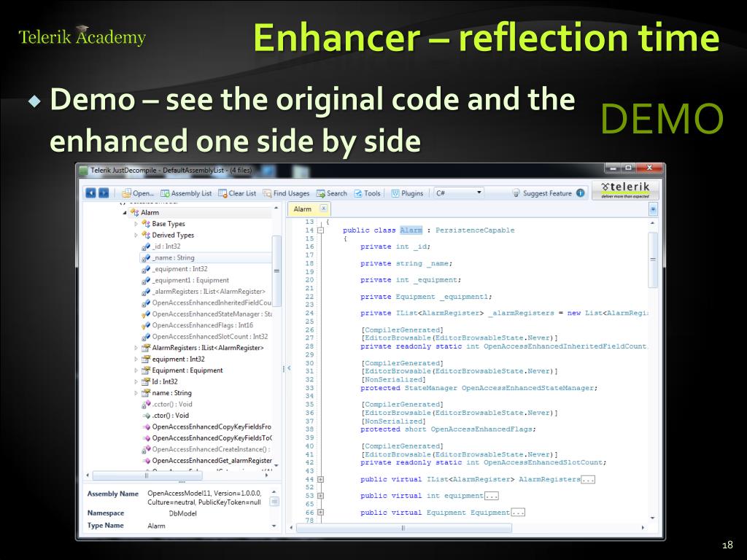Click the blue info icon beside Suggest Feature
This screenshot has width=747, height=560.
pyautogui.click(x=580, y=192)
